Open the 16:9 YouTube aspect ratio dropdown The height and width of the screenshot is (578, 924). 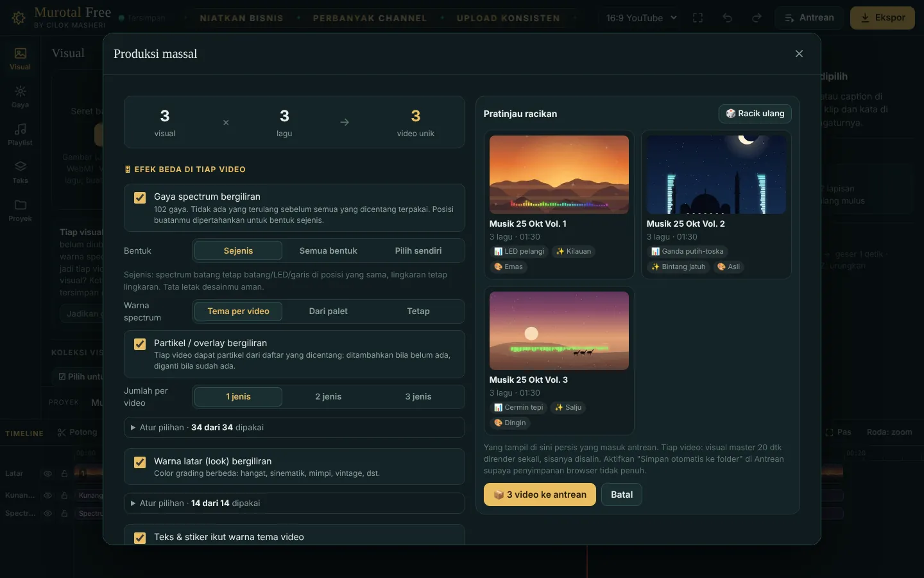click(x=642, y=18)
